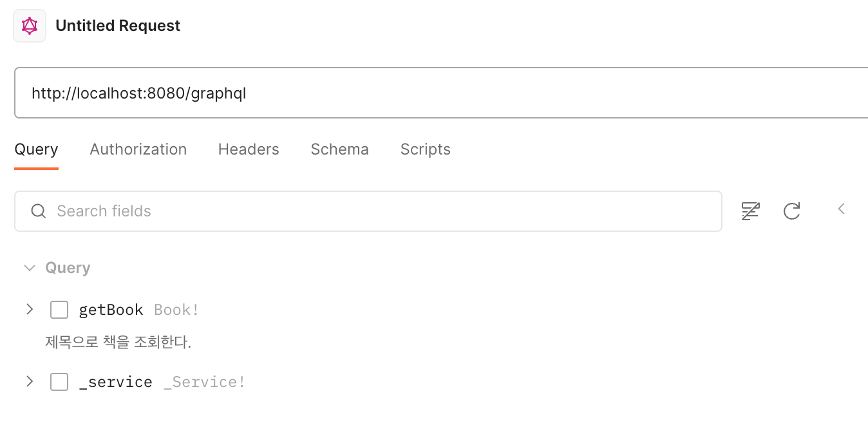The width and height of the screenshot is (868, 425).
Task: Refresh the GraphQL schema using the reload icon
Action: (x=792, y=211)
